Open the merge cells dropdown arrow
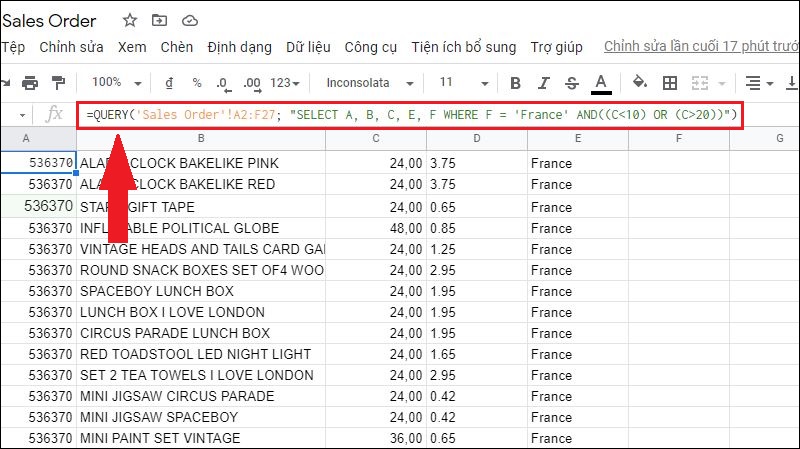Image resolution: width=800 pixels, height=449 pixels. 722,83
